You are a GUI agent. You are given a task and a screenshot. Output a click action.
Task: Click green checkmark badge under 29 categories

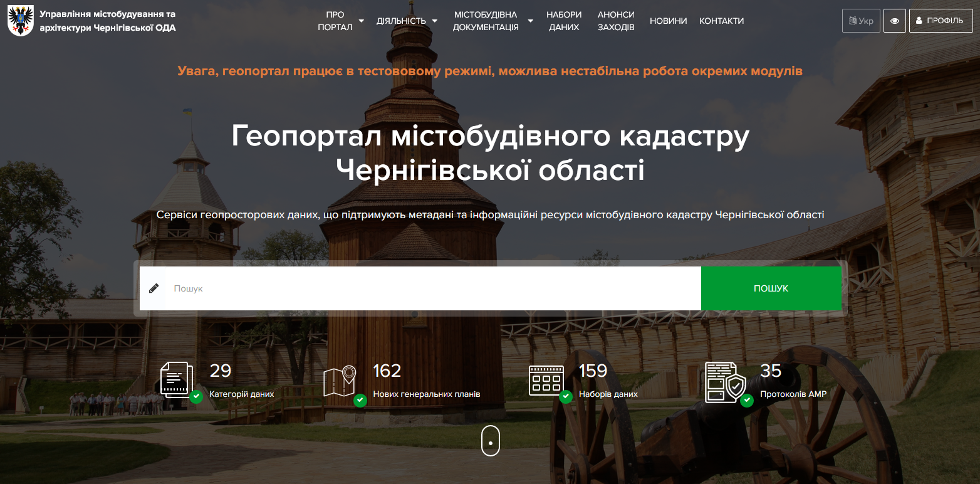pyautogui.click(x=196, y=396)
